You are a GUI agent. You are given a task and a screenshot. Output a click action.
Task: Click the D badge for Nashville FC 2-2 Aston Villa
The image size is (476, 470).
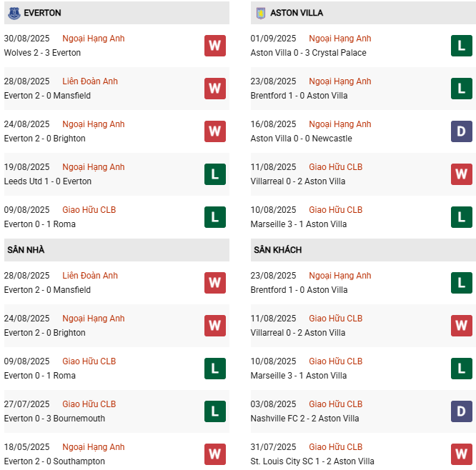(462, 411)
